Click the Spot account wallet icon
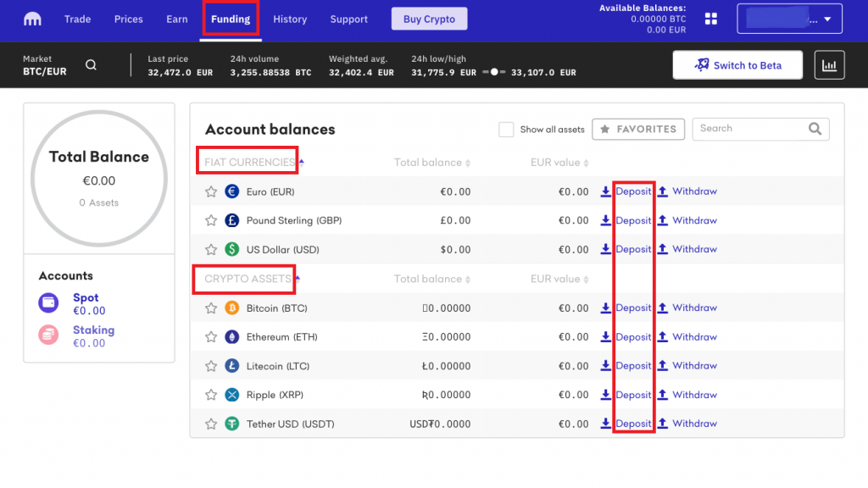Image resolution: width=868 pixels, height=488 pixels. point(49,303)
